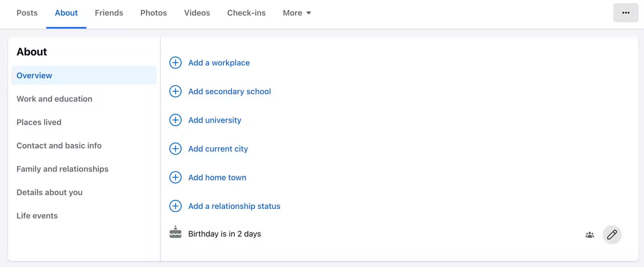Go to the Check-ins tab

point(246,13)
